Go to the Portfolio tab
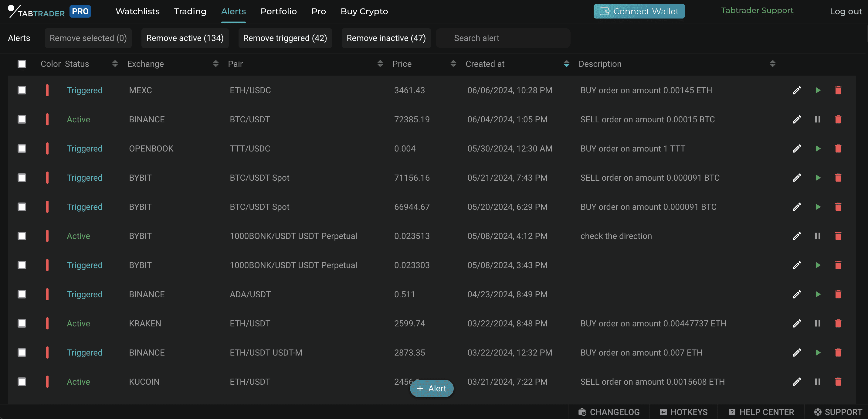The height and width of the screenshot is (419, 868). click(x=279, y=12)
